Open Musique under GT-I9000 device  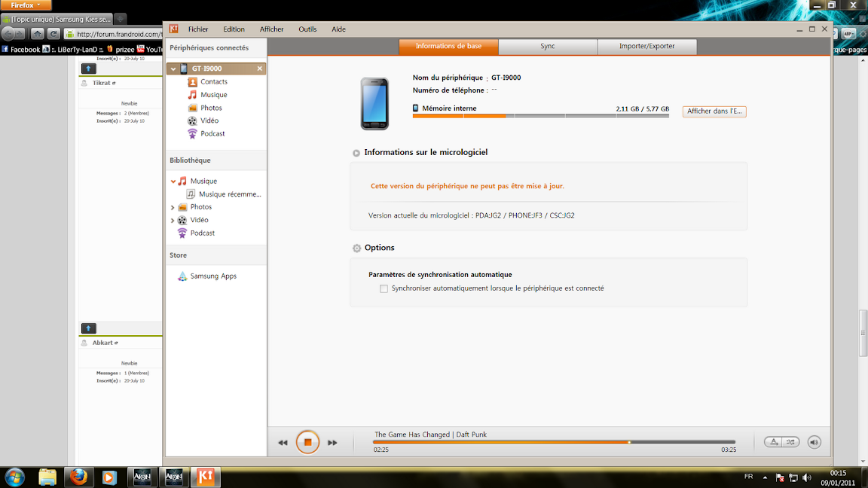(208, 95)
